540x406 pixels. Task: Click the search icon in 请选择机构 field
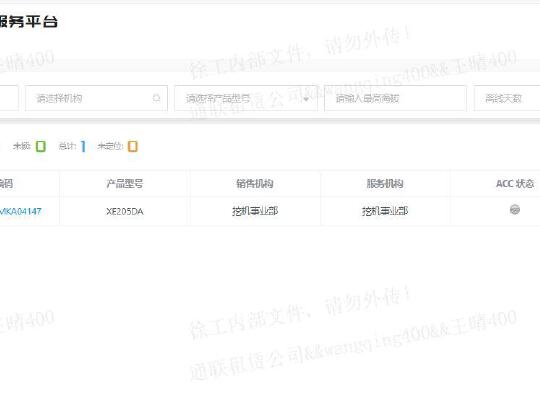(156, 98)
